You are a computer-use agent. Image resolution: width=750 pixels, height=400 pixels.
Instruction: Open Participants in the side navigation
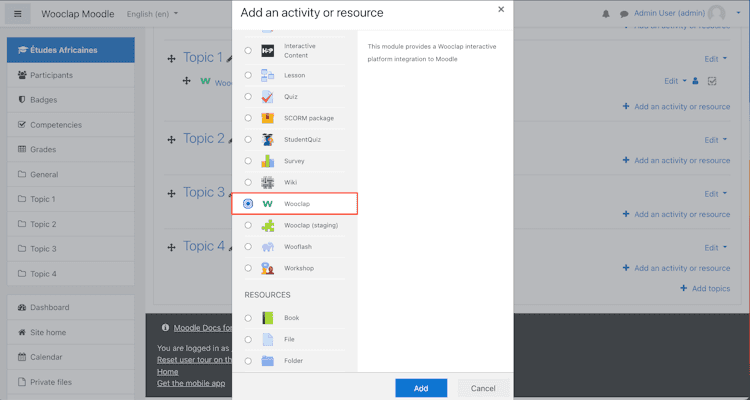tap(71, 75)
